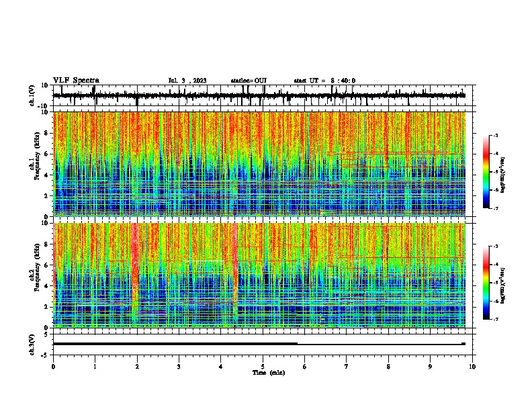Click the ch.2 frequency tick "2"
This screenshot has width=532, height=411.
[46, 307]
